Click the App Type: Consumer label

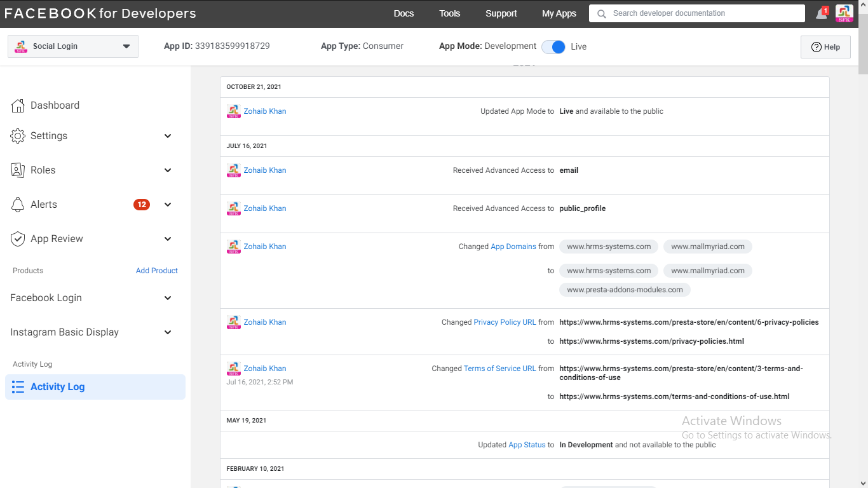(x=362, y=46)
